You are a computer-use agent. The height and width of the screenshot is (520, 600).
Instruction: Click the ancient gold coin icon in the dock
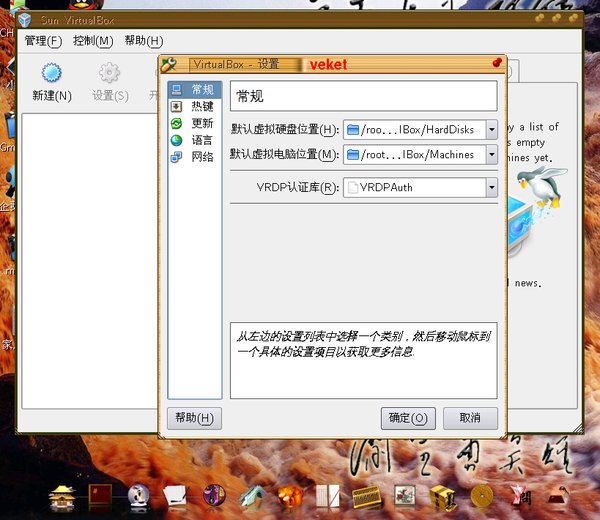(x=482, y=497)
